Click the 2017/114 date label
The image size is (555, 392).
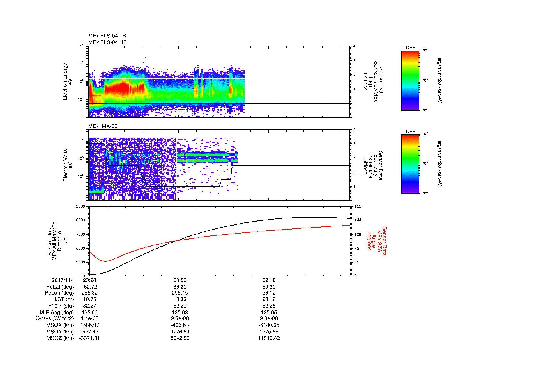coord(63,280)
